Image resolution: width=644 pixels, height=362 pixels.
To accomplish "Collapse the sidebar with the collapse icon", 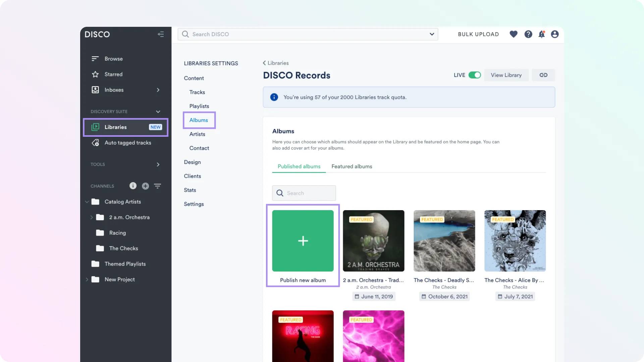I will click(x=161, y=34).
